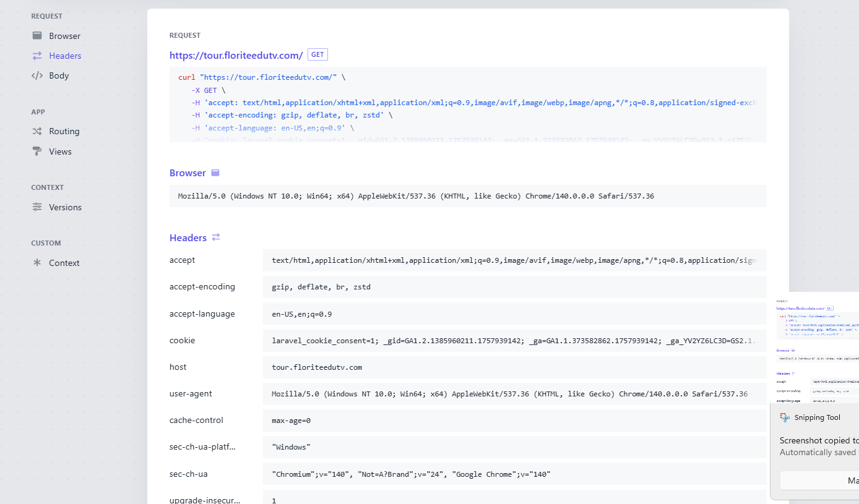859x504 pixels.
Task: Click the Body code brackets icon
Action: point(37,75)
